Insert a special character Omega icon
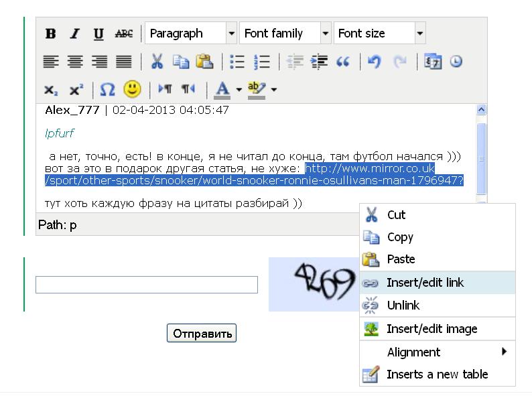This screenshot has width=532, height=404. click(108, 90)
